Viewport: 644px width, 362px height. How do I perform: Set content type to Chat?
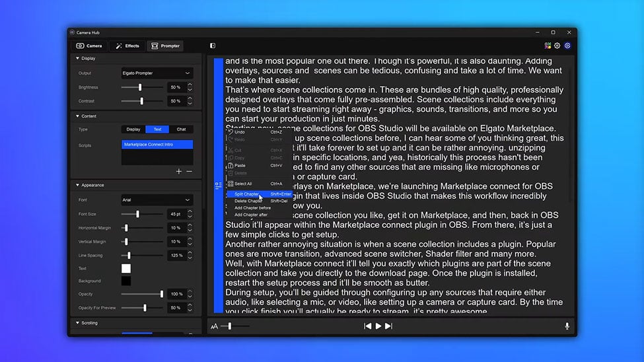[x=181, y=129]
